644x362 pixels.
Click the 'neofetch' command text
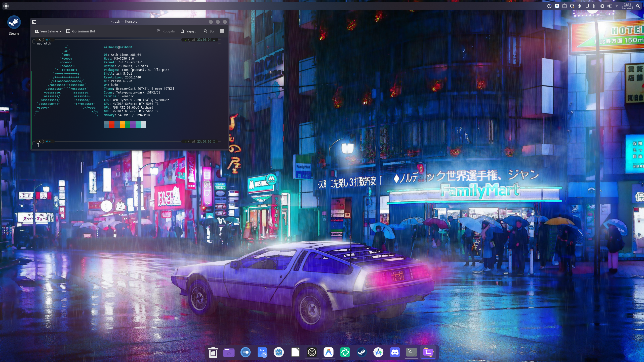click(x=44, y=43)
